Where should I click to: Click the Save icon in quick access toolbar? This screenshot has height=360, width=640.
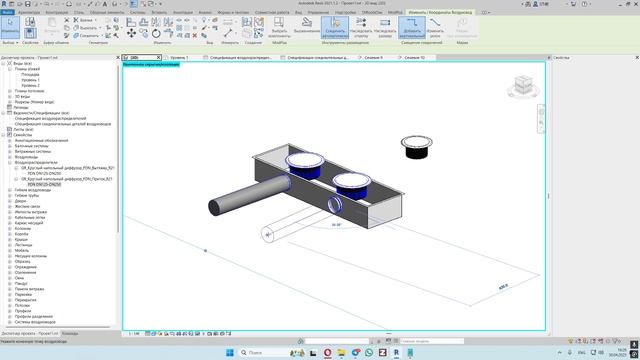coord(28,4)
